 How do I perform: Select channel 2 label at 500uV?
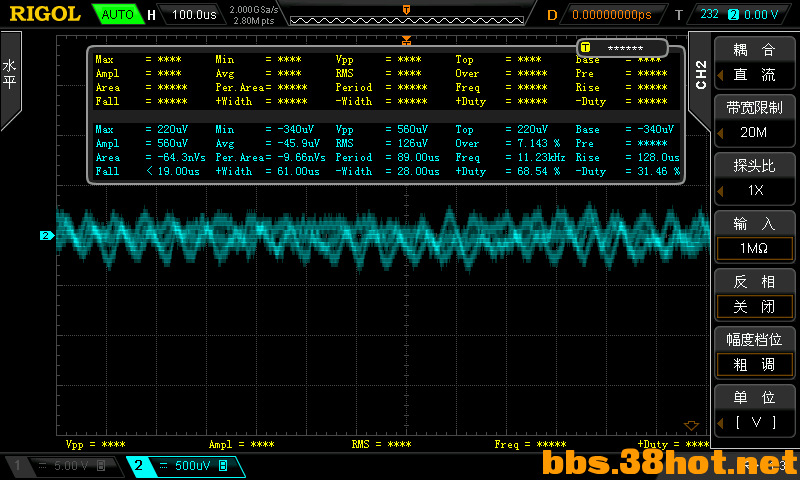pyautogui.click(x=187, y=466)
